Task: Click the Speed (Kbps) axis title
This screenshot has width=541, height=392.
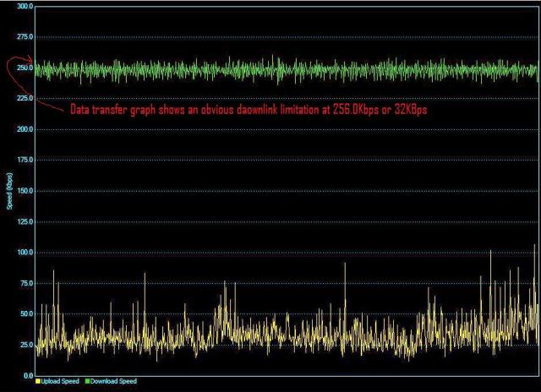Action: (x=9, y=191)
